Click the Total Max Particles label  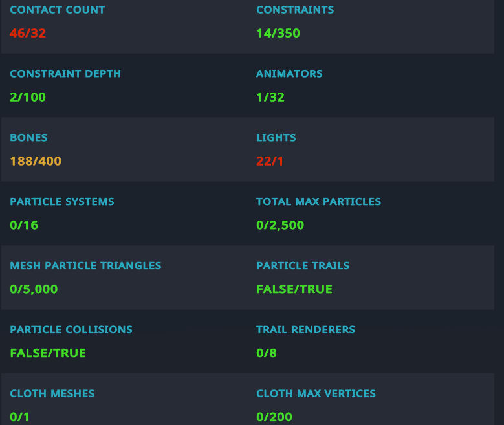point(318,202)
